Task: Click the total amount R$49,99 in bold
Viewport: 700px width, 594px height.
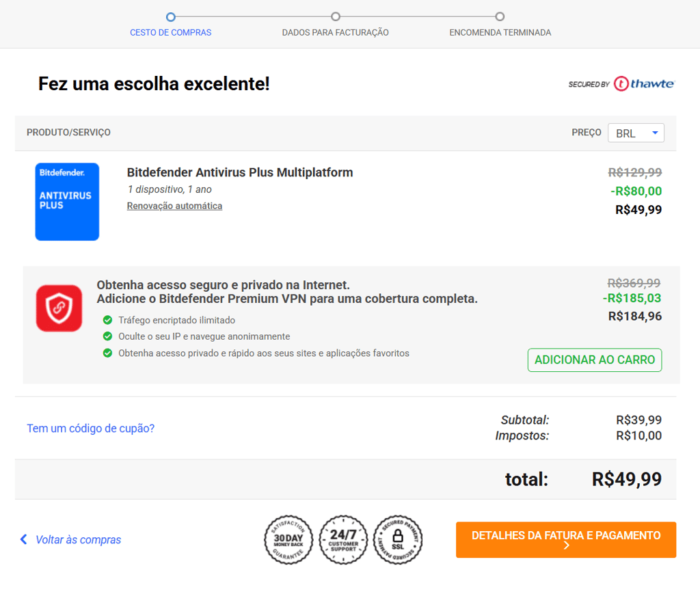Action: click(627, 479)
